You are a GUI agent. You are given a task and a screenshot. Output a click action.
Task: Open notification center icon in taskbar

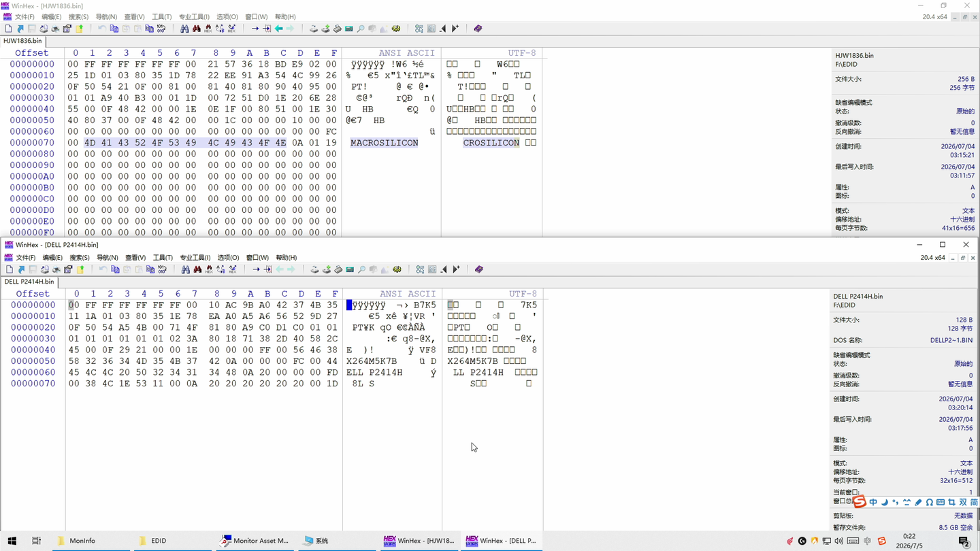click(964, 541)
